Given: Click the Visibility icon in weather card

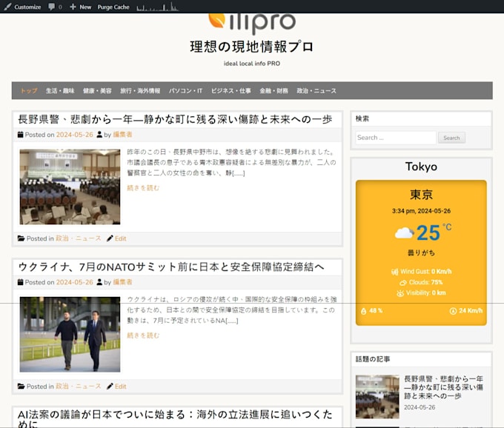Looking at the screenshot, I should tap(400, 293).
